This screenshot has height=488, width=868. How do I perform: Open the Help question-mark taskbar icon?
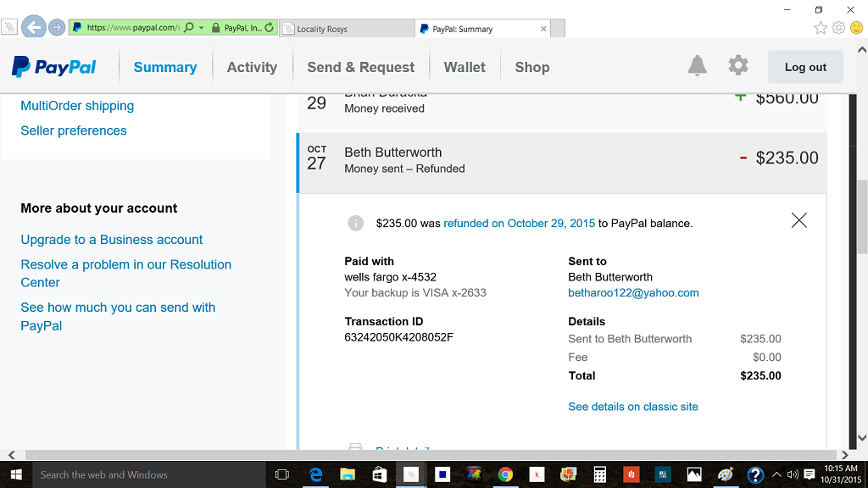click(755, 474)
